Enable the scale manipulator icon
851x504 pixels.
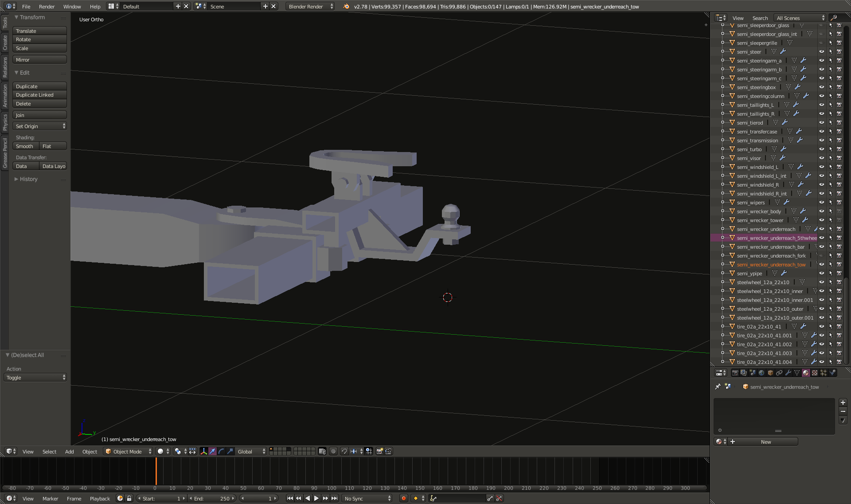pos(230,451)
